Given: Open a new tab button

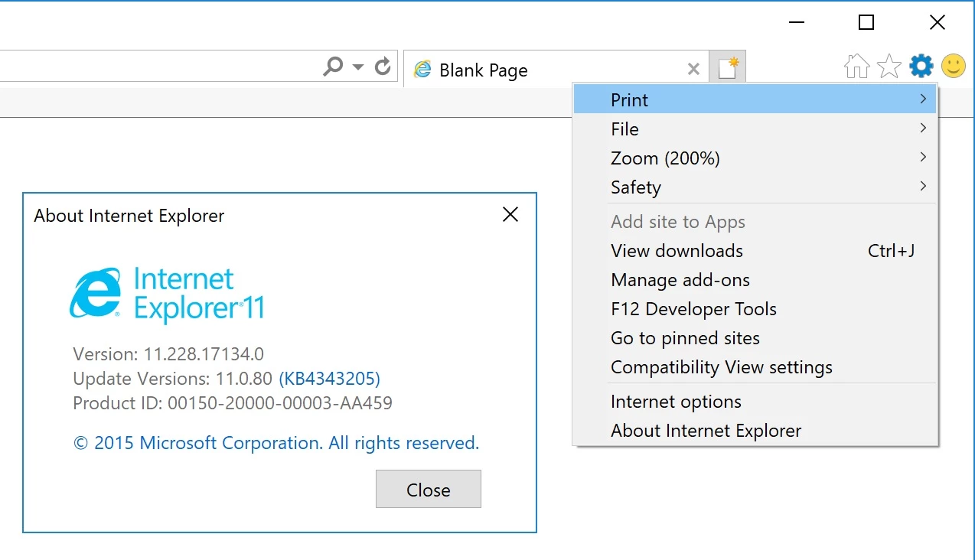Looking at the screenshot, I should coord(728,68).
